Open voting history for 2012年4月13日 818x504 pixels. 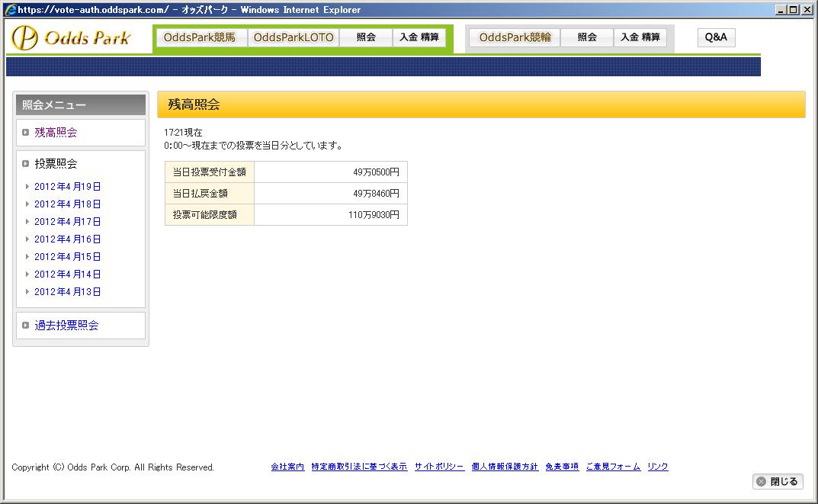pos(67,292)
